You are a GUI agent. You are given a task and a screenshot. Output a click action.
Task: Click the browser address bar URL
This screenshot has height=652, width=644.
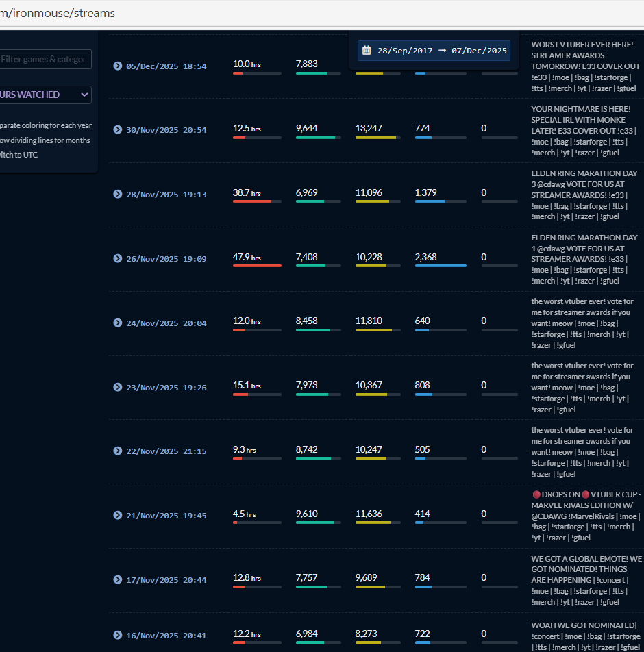pos(58,13)
